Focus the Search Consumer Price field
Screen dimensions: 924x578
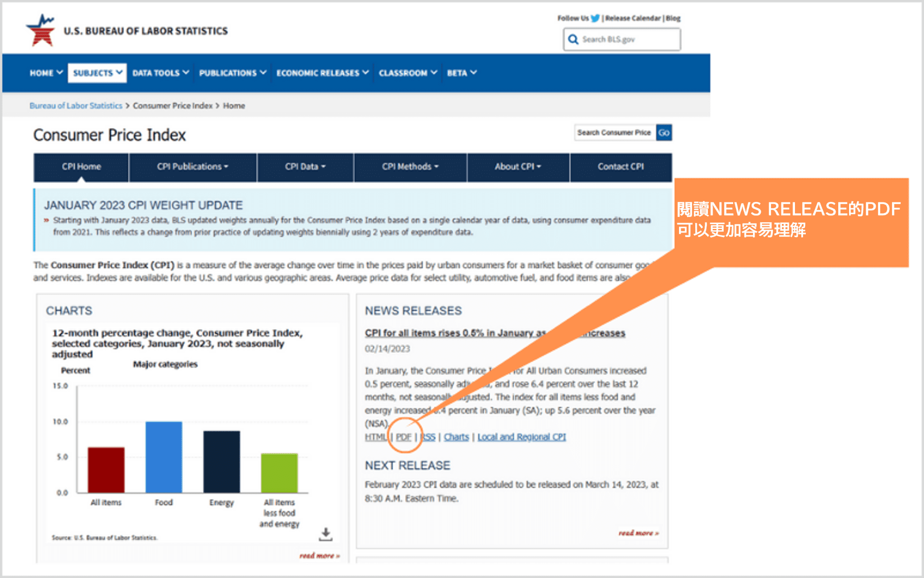(614, 132)
